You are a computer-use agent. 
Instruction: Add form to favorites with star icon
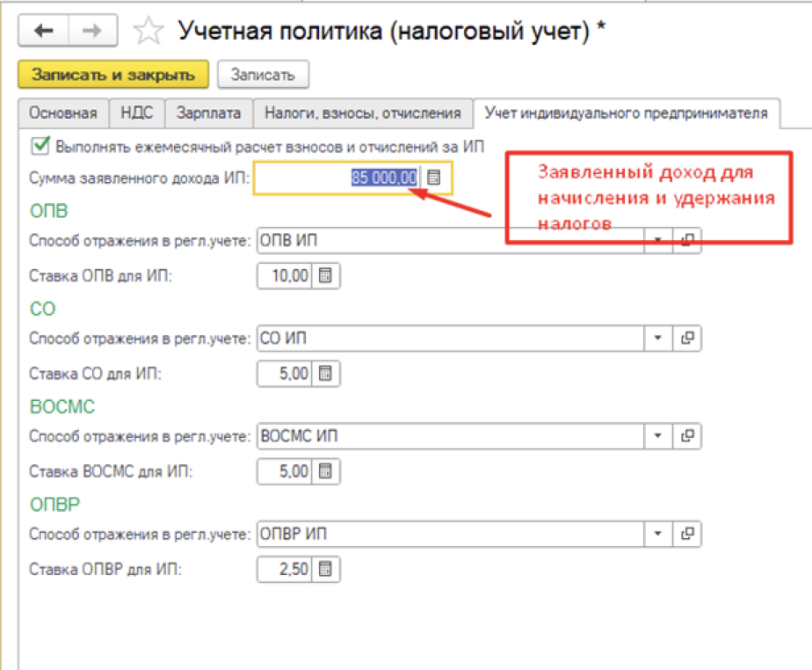149,32
